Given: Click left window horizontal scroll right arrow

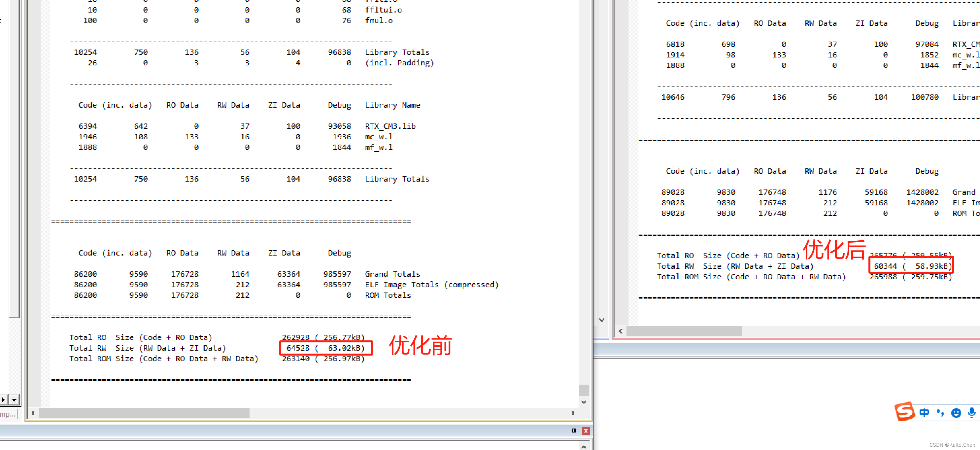Looking at the screenshot, I should click(x=573, y=413).
